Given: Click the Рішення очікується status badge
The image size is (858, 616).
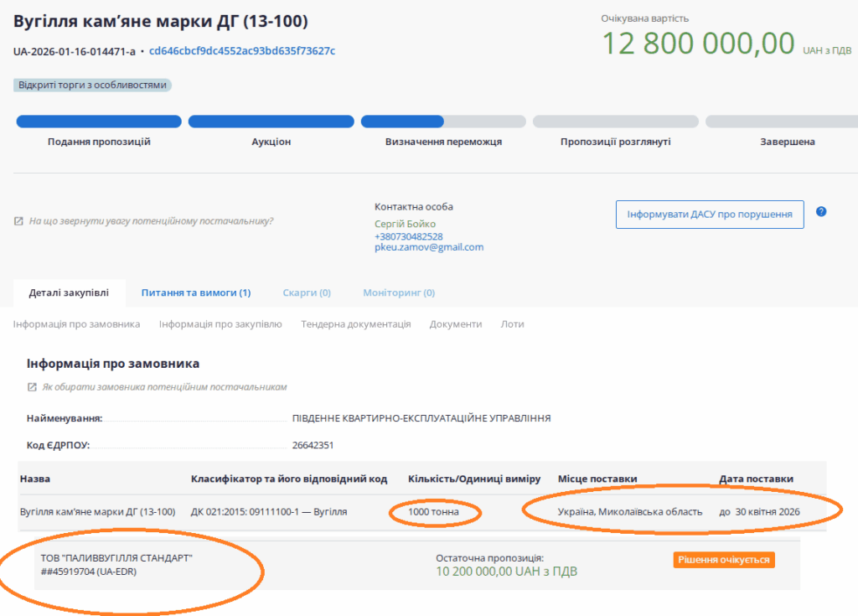Looking at the screenshot, I should (723, 560).
